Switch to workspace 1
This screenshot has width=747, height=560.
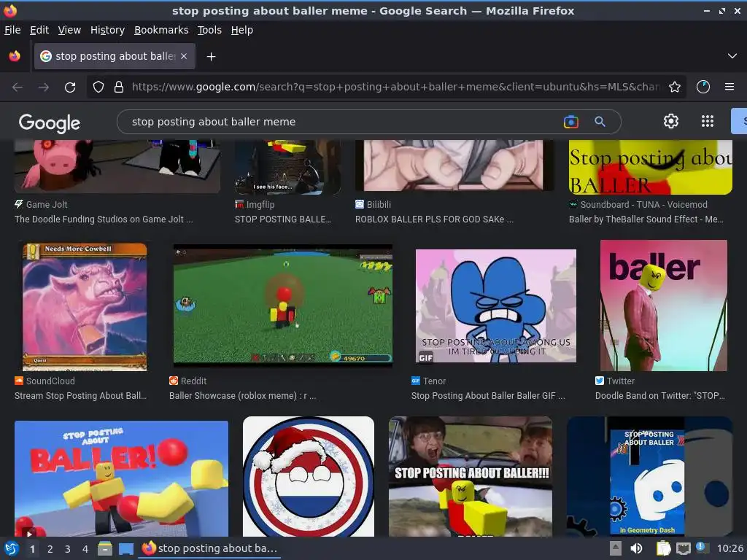click(32, 549)
